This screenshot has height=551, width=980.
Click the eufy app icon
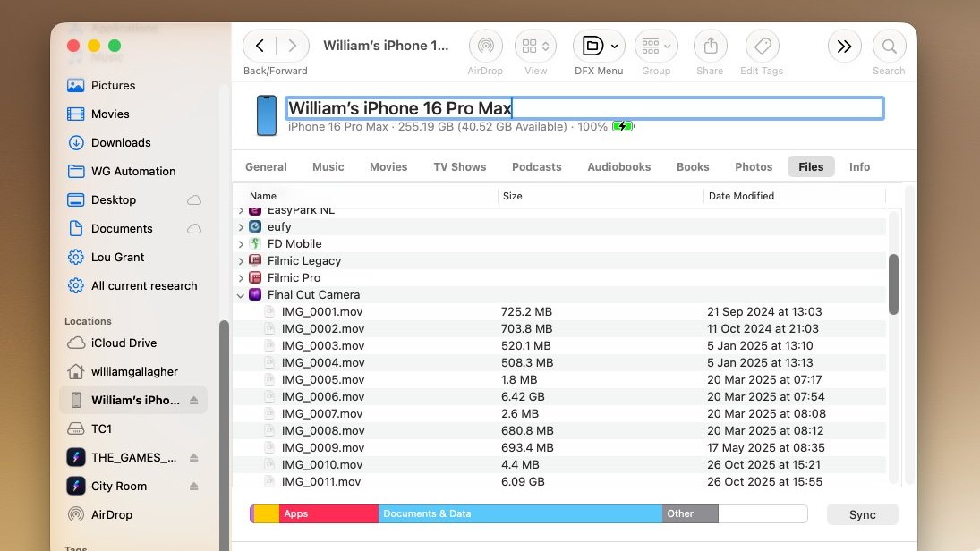(255, 227)
